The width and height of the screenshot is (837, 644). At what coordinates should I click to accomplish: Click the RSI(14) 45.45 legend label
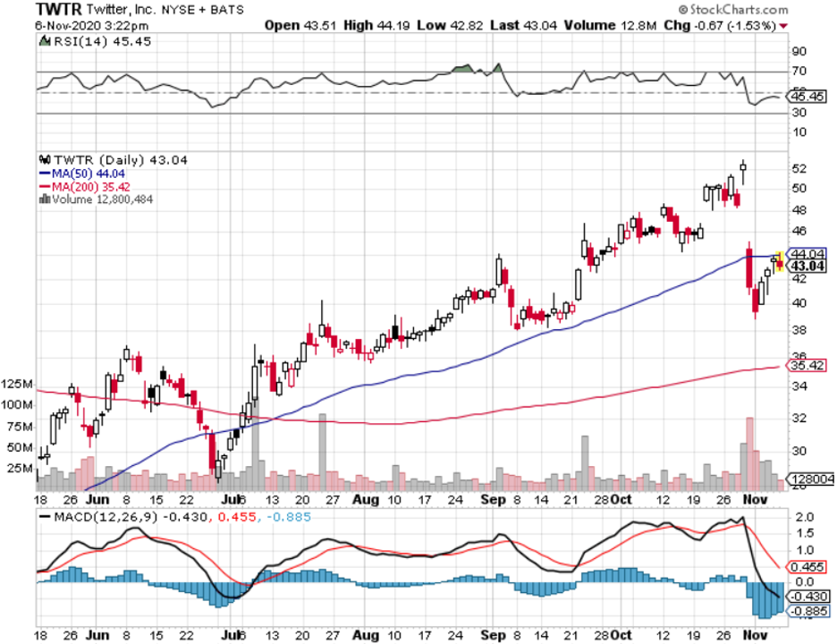(x=103, y=42)
